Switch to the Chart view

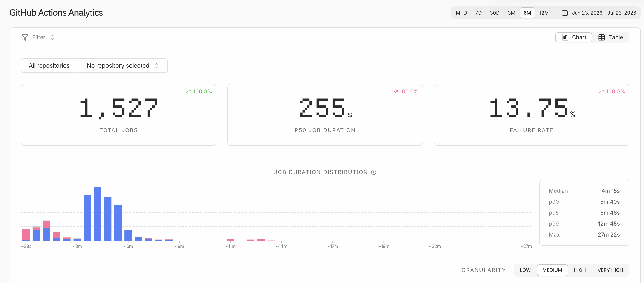(x=573, y=37)
